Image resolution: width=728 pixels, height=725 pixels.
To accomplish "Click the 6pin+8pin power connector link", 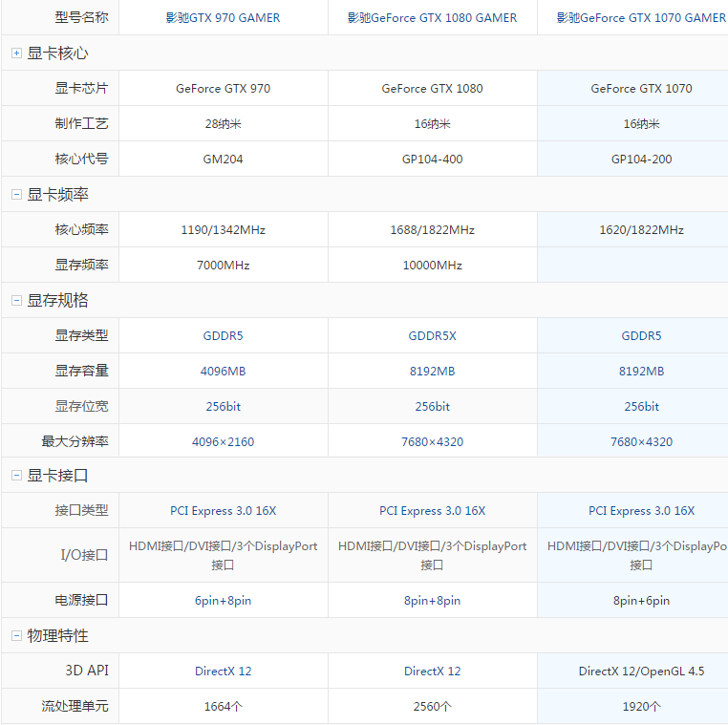I will (x=223, y=600).
